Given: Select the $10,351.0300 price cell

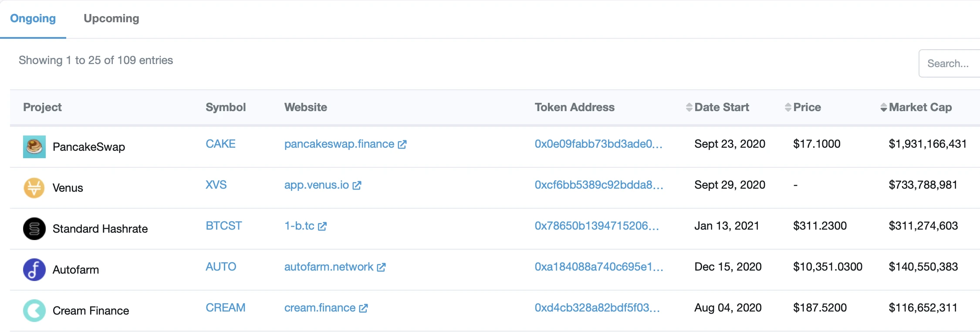Looking at the screenshot, I should 828,267.
